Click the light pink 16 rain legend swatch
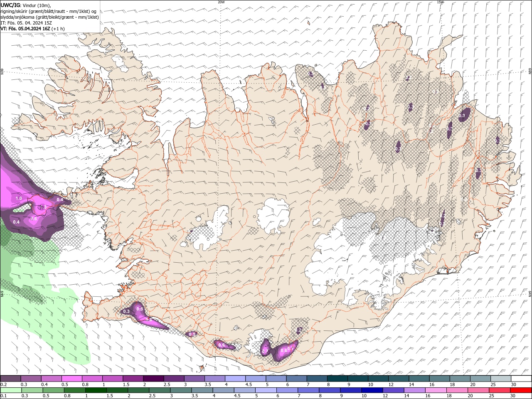 point(435,390)
